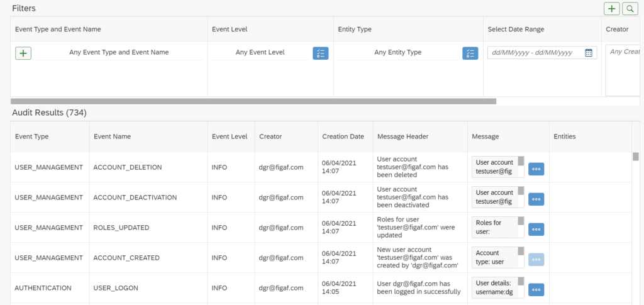This screenshot has height=305, width=644.
Task: Click the Audit Results vertical scrollbar thumb
Action: pos(636,157)
